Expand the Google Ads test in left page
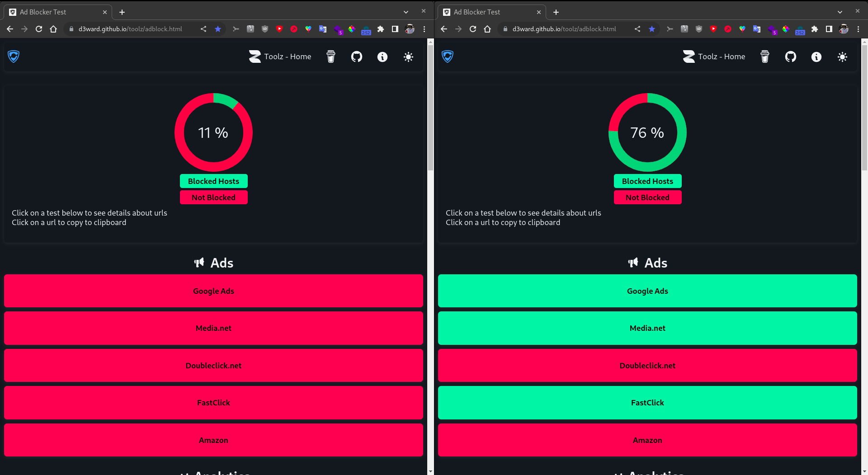The height and width of the screenshot is (475, 868). (x=213, y=291)
